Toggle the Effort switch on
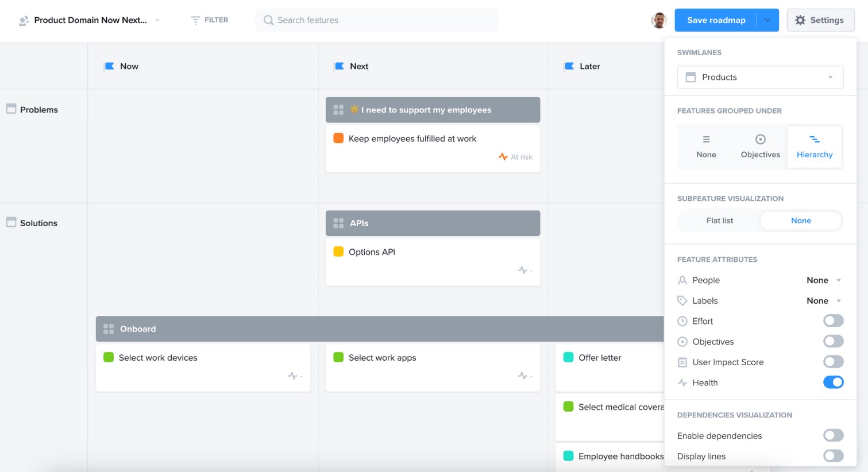The height and width of the screenshot is (472, 868). tap(833, 320)
